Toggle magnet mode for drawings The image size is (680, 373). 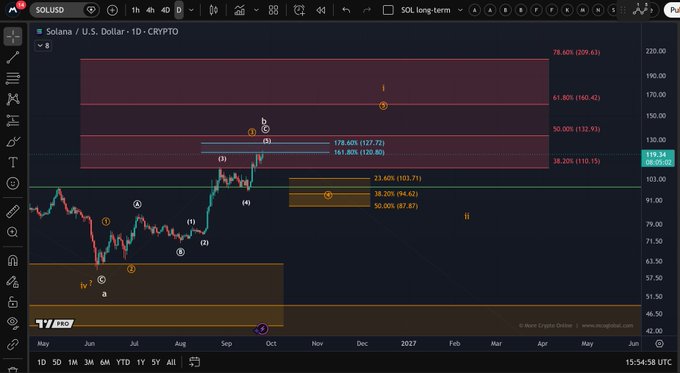coord(13,261)
